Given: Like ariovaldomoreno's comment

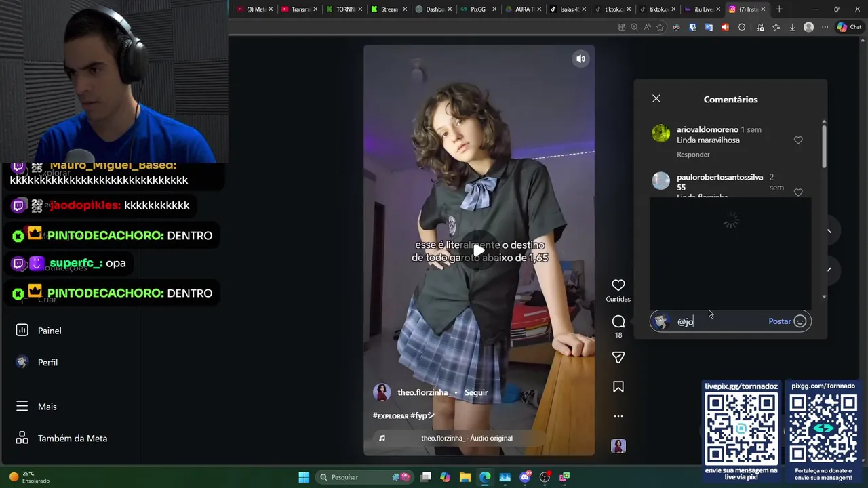Looking at the screenshot, I should point(798,140).
